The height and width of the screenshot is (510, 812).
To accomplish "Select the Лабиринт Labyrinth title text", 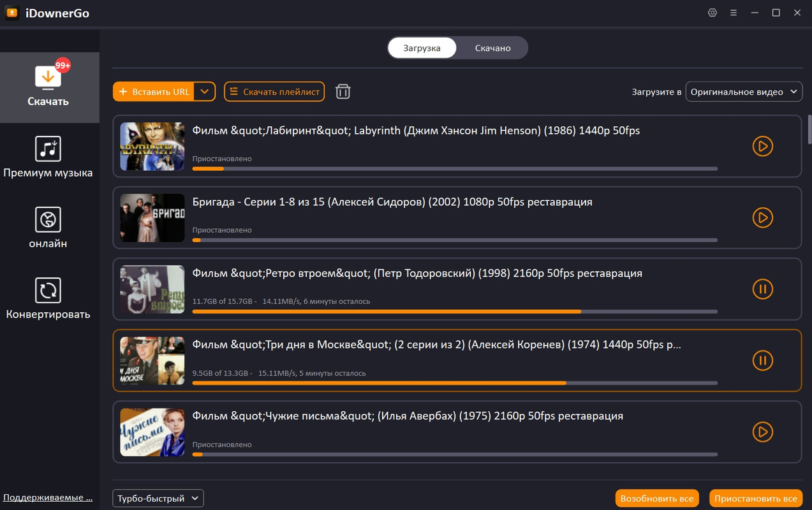I will click(416, 131).
